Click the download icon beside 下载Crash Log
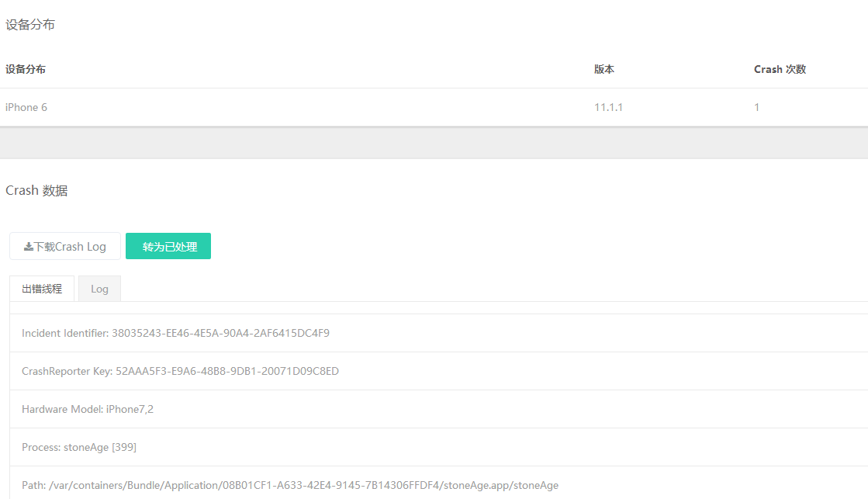 tap(29, 247)
